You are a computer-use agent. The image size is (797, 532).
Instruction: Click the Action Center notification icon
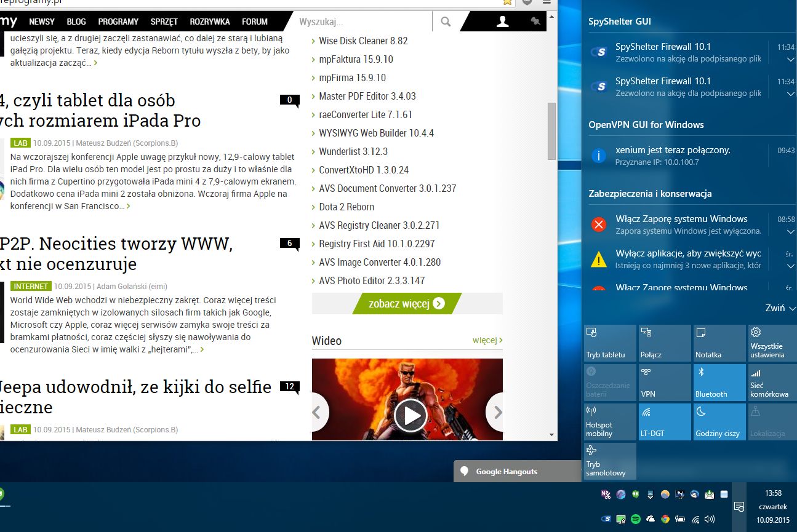pos(739,507)
